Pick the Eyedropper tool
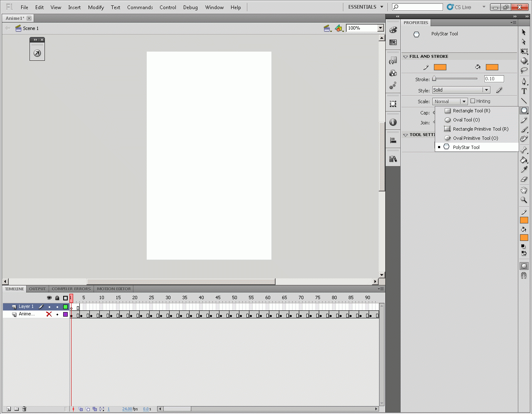Image resolution: width=532 pixels, height=414 pixels. [x=524, y=169]
